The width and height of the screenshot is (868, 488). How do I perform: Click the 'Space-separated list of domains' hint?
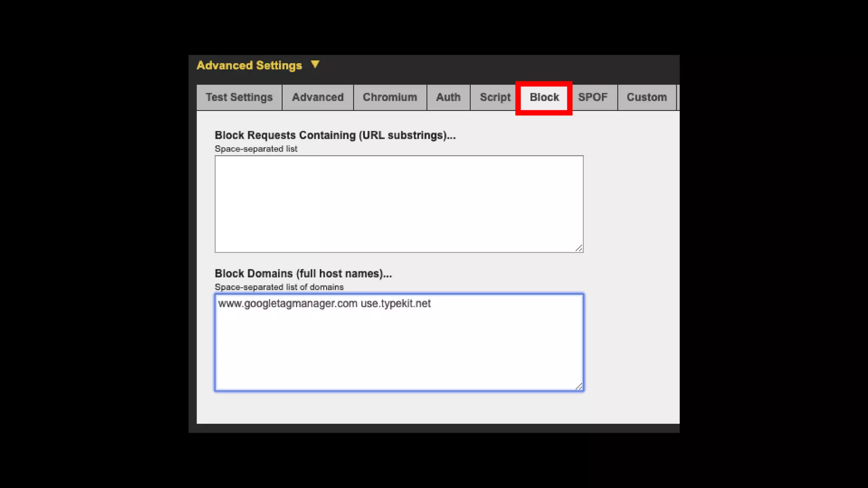279,287
